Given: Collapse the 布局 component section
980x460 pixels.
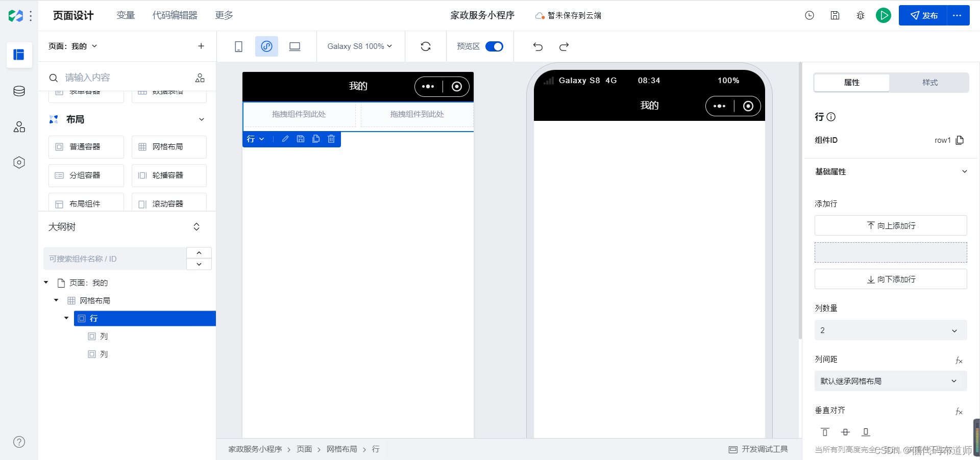Looking at the screenshot, I should click(x=202, y=119).
